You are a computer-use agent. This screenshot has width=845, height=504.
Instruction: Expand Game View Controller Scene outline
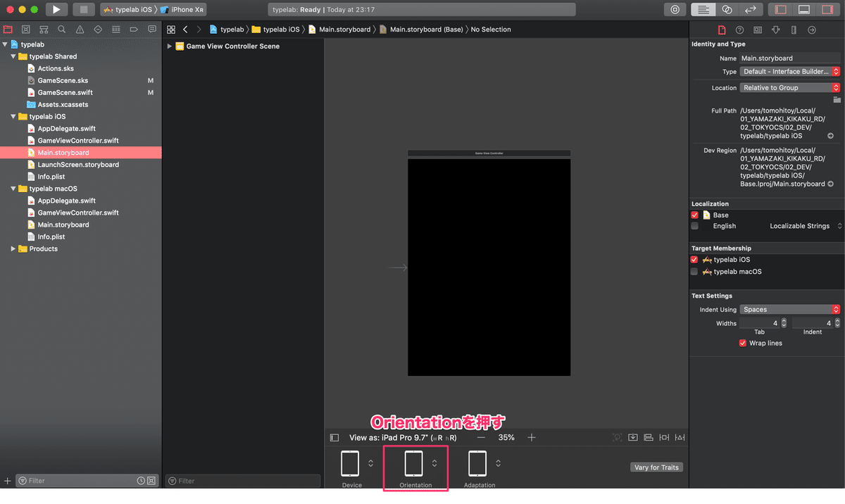pos(170,46)
